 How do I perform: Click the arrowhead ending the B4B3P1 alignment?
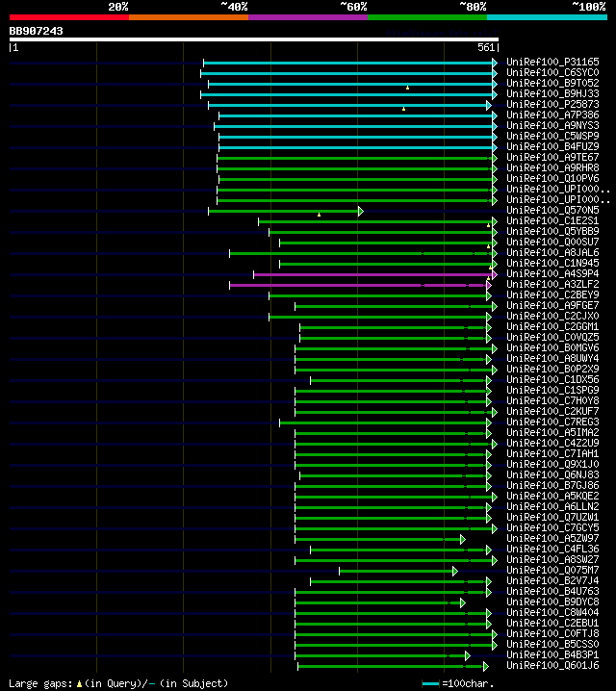pos(467,655)
